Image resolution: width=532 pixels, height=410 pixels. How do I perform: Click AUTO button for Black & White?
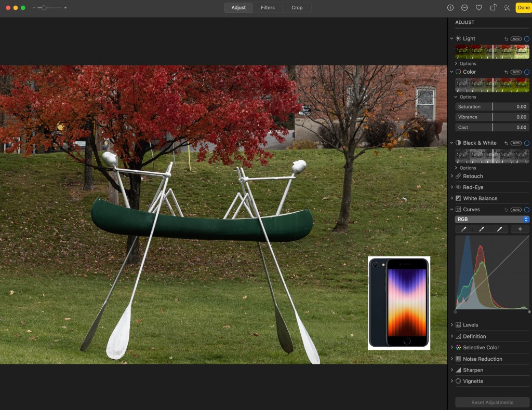pyautogui.click(x=516, y=143)
